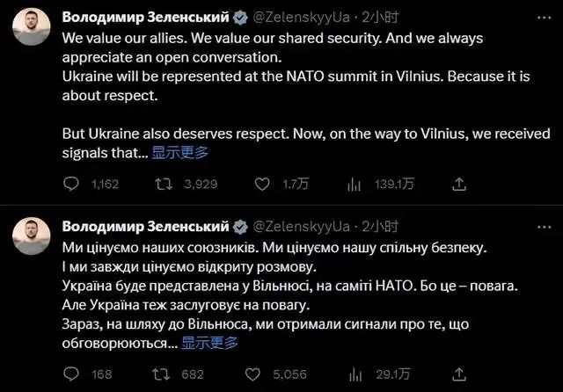The height and width of the screenshot is (392, 563).
Task: View analytics of the first tweet (139.1万)
Action: click(355, 185)
